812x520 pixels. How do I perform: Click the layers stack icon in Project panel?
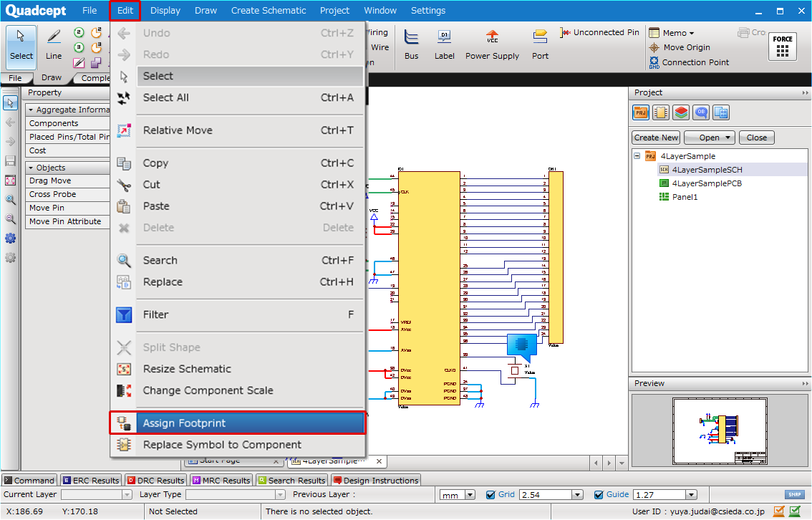pos(681,112)
